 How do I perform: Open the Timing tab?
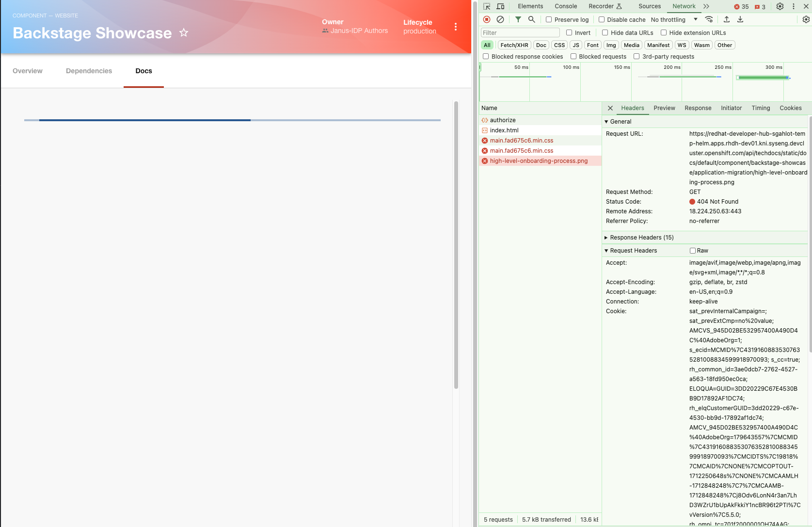761,108
